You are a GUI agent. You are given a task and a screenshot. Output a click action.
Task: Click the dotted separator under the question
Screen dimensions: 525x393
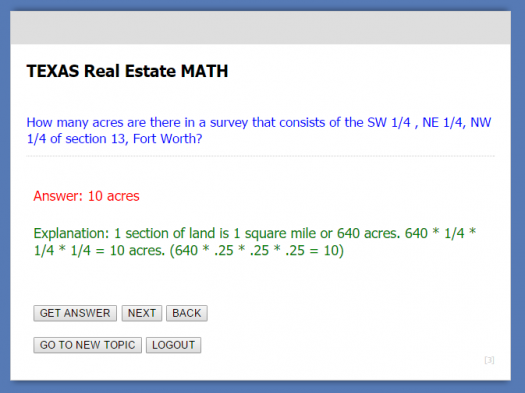(260, 156)
